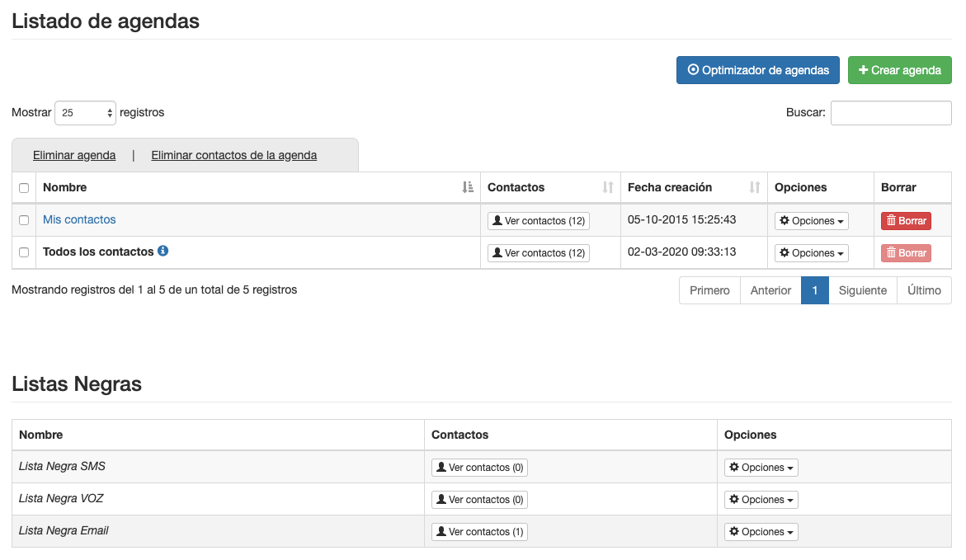Click the info icon beside Todos los contactos
Image resolution: width=966 pixels, height=560 pixels.
163,252
